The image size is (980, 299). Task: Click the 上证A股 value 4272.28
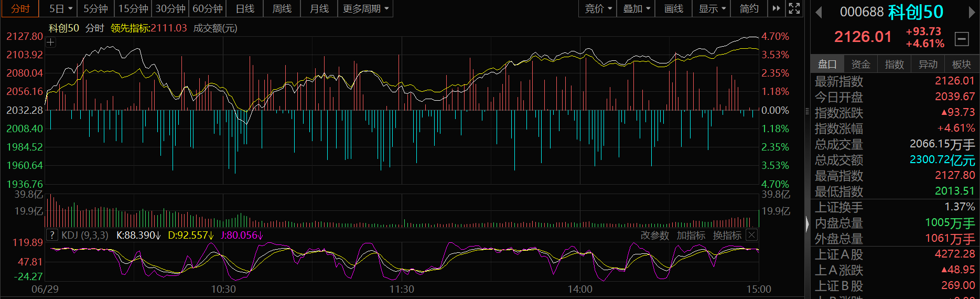(955, 254)
